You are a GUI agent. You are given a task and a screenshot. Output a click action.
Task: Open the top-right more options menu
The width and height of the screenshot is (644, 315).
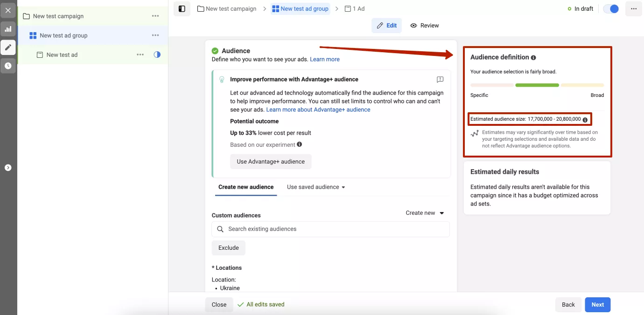[634, 9]
